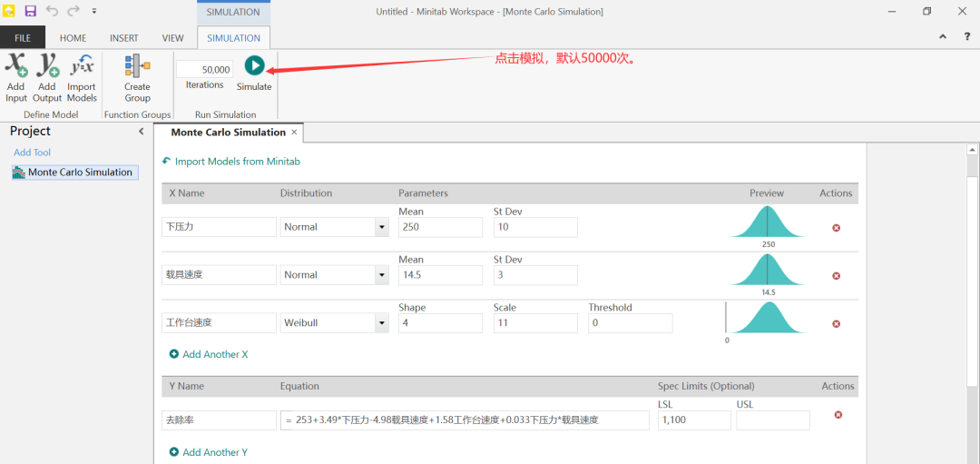This screenshot has height=464, width=980.
Task: Delete the 工作台速度 input row
Action: 837,324
